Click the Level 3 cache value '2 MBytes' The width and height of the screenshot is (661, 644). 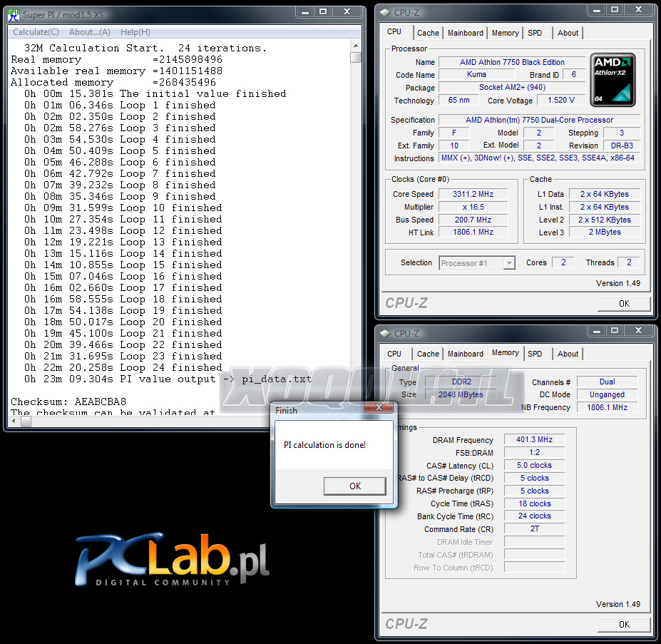[x=605, y=232]
